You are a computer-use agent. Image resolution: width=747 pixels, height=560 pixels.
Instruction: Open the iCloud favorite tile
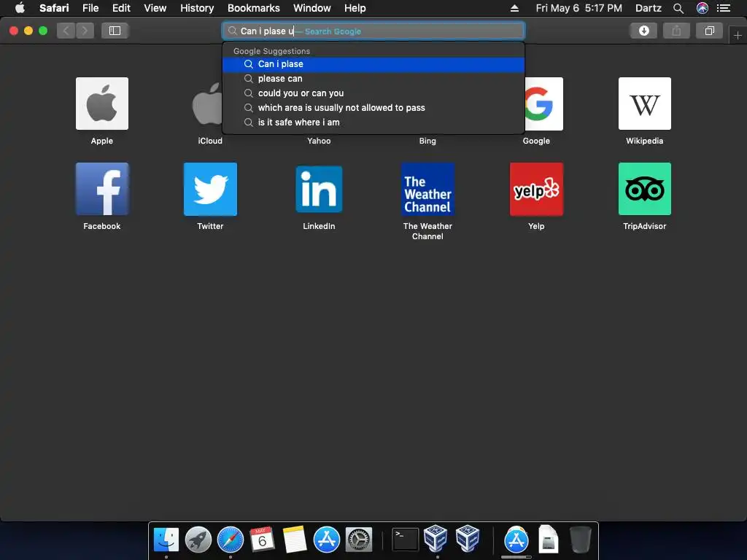[206, 104]
